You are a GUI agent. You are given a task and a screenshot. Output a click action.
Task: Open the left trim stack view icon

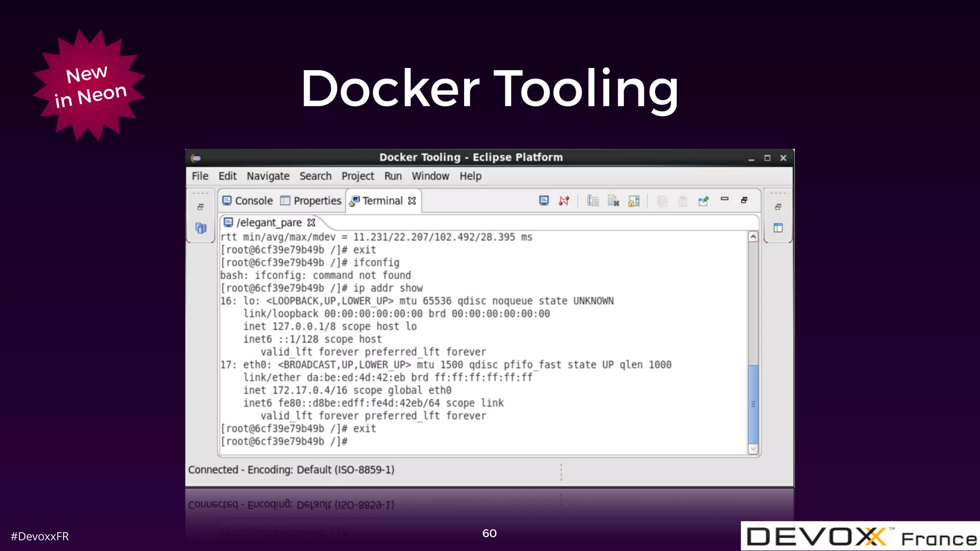[x=201, y=228]
